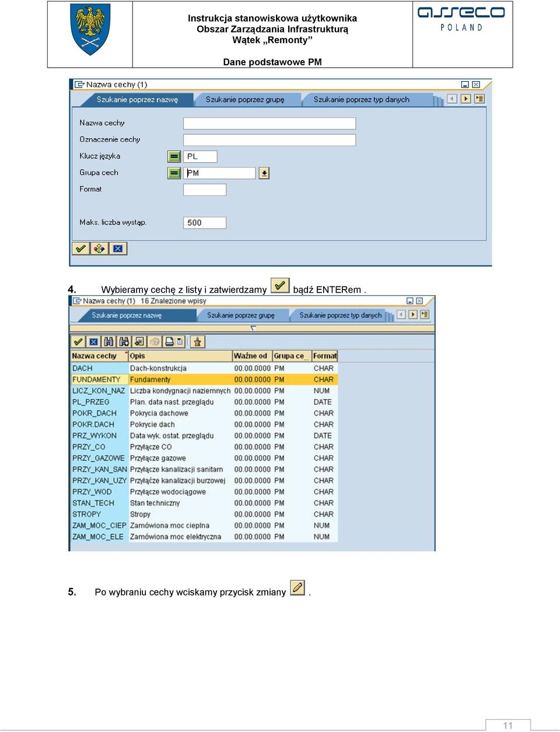Move tabs right with arrow in search form dialog
The width and height of the screenshot is (560, 732).
pyautogui.click(x=466, y=99)
